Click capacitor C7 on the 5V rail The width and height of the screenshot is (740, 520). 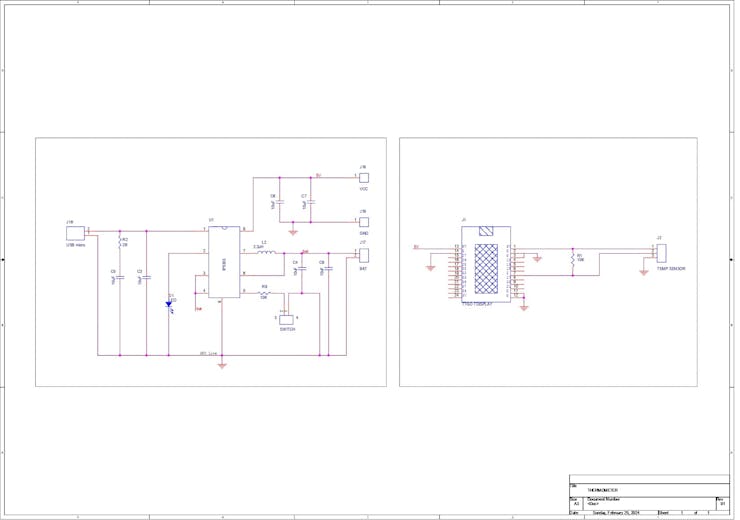tap(311, 202)
